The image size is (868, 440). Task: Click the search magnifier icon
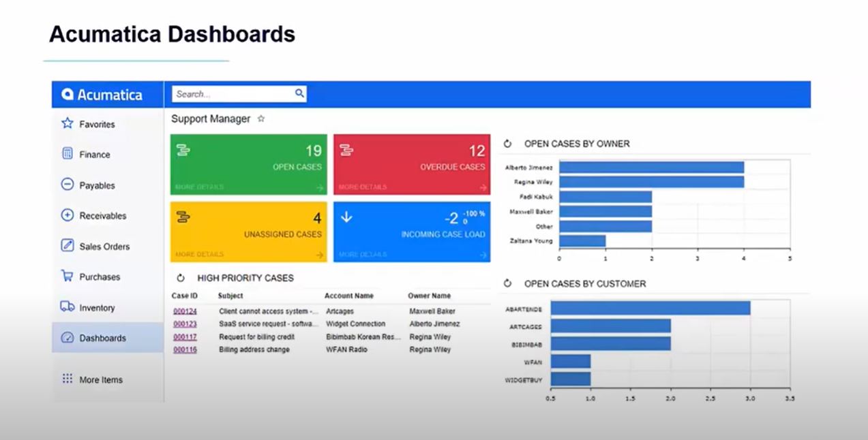299,94
